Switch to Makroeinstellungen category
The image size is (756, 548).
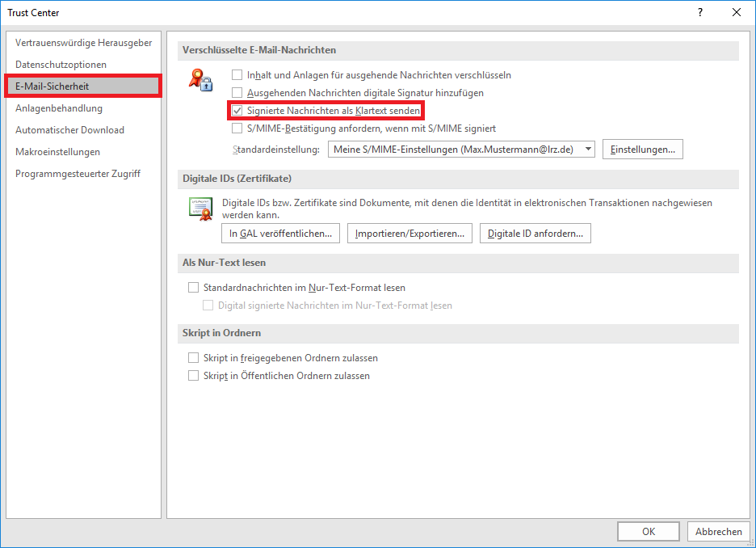tap(57, 152)
